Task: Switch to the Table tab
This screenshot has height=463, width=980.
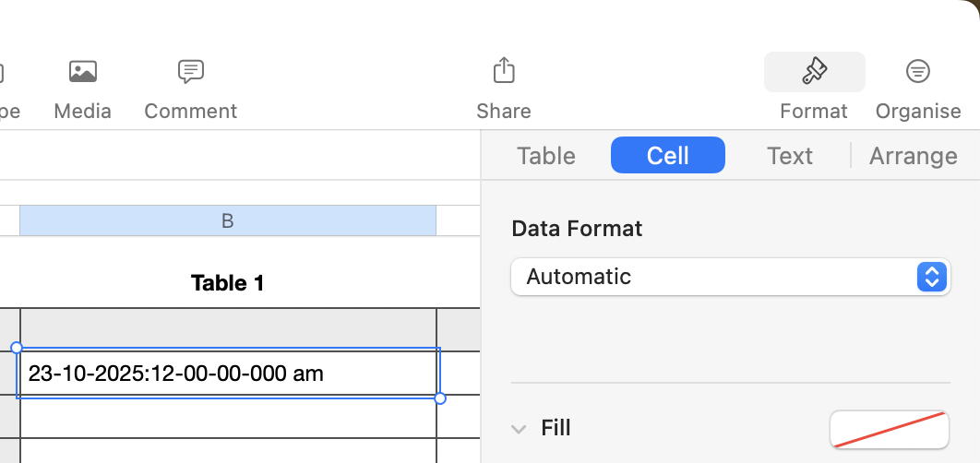Action: (x=546, y=156)
